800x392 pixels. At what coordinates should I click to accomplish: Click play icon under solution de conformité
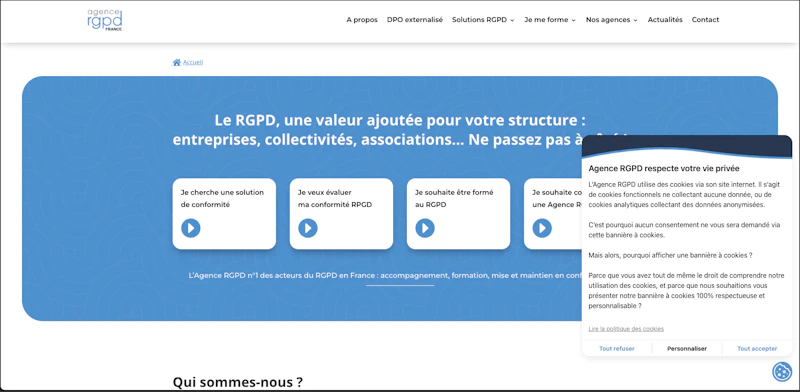pos(191,228)
